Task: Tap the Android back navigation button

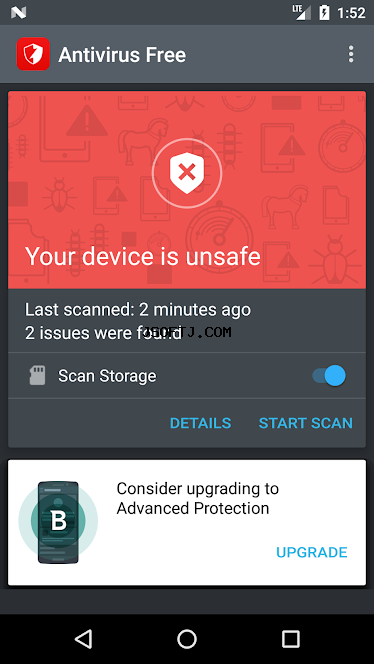Action: 83,639
